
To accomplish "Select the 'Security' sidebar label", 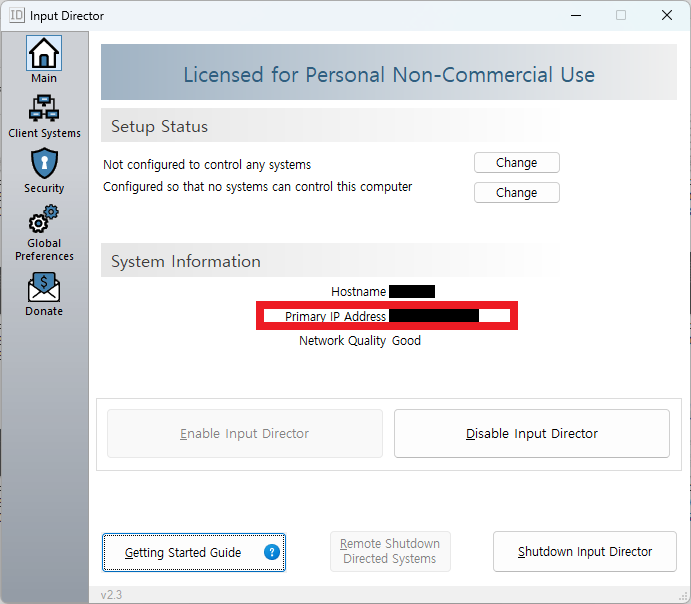I will (44, 188).
